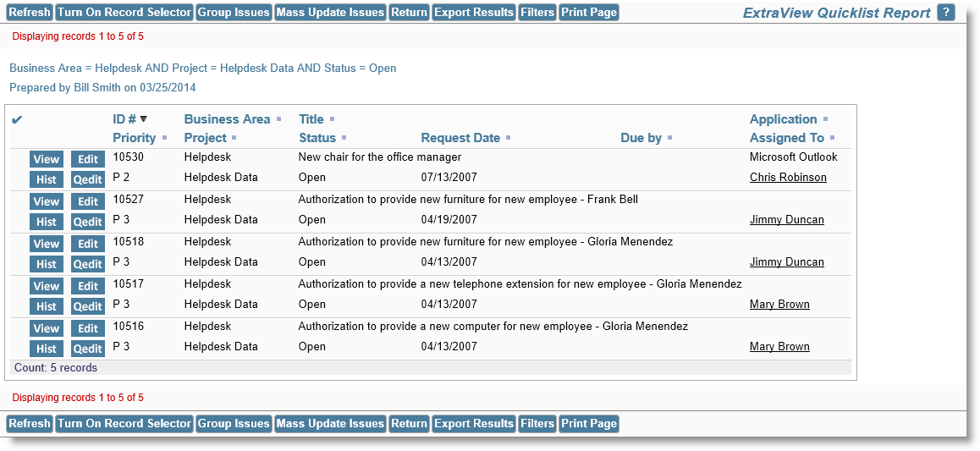Click Mary Brown link for issue 10516
The height and width of the screenshot is (451, 980).
coord(779,347)
